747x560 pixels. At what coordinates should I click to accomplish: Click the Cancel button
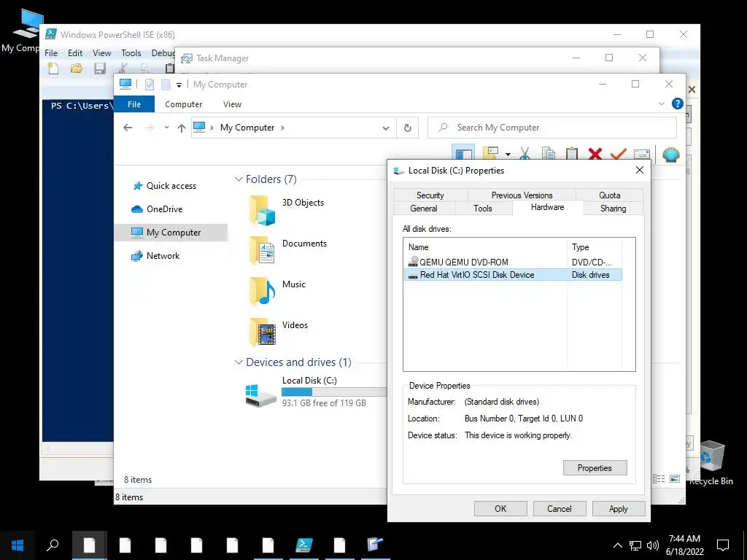point(560,508)
